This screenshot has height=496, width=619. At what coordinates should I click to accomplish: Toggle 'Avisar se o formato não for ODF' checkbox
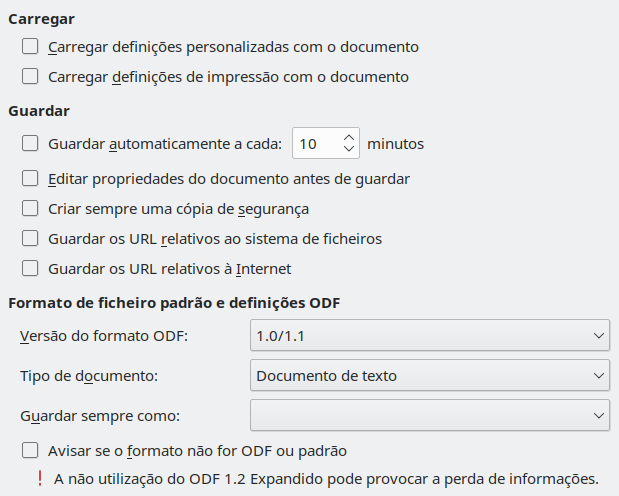tap(30, 450)
